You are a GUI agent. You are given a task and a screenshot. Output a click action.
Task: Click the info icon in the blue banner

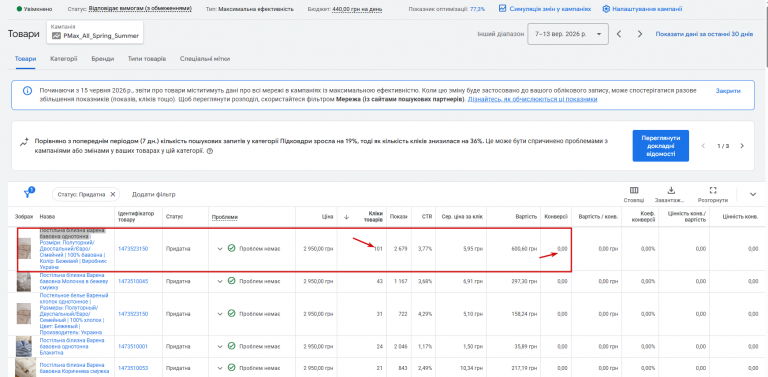tap(27, 91)
